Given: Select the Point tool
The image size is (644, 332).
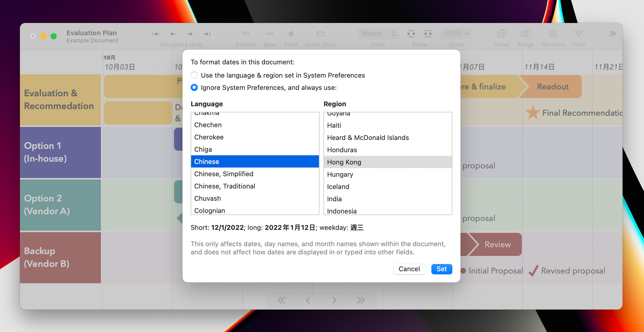Looking at the screenshot, I should coord(291,34).
